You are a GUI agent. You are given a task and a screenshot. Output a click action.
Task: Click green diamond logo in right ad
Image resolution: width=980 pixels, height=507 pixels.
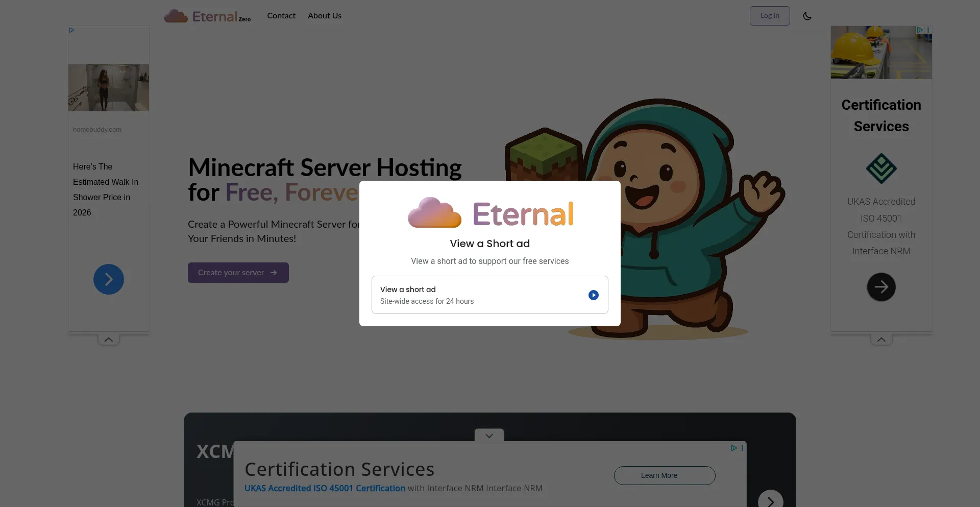(881, 168)
